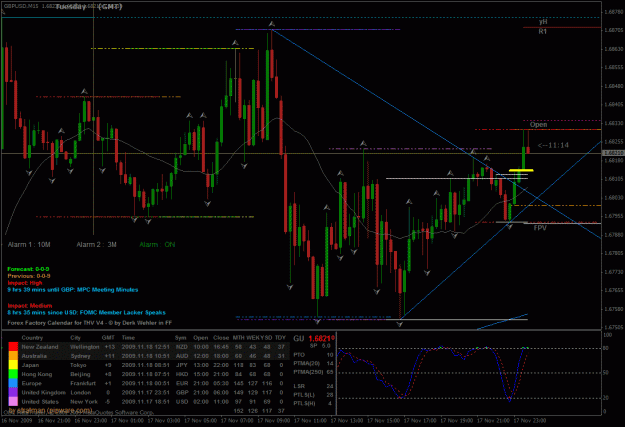Click the Forex Factory Calendar credit line
Screen dimensions: 625x427
[90, 323]
